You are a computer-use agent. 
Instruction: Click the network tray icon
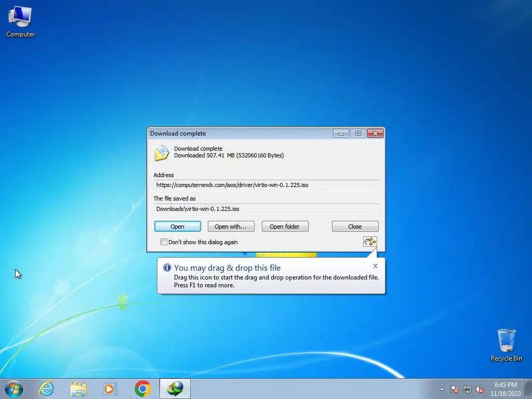point(467,389)
